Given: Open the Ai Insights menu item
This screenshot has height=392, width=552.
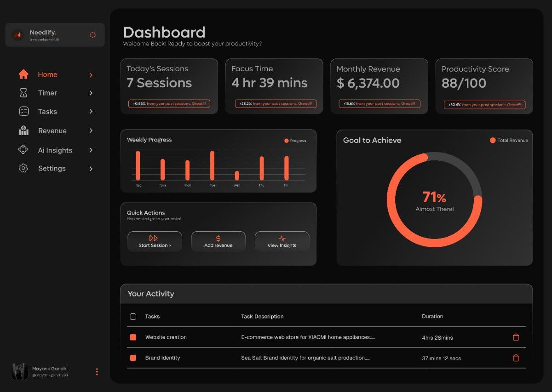Looking at the screenshot, I should pos(55,150).
